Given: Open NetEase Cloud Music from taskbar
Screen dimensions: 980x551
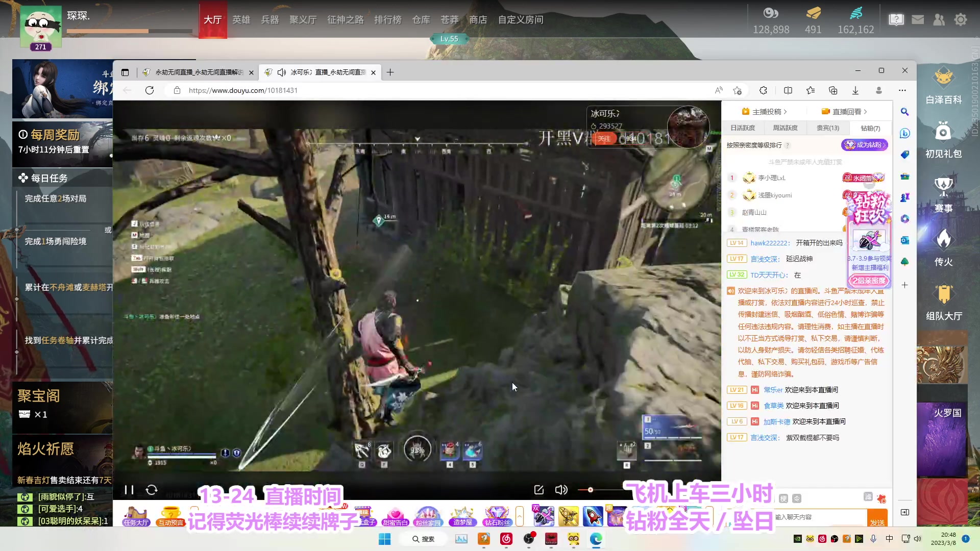Looking at the screenshot, I should [506, 539].
